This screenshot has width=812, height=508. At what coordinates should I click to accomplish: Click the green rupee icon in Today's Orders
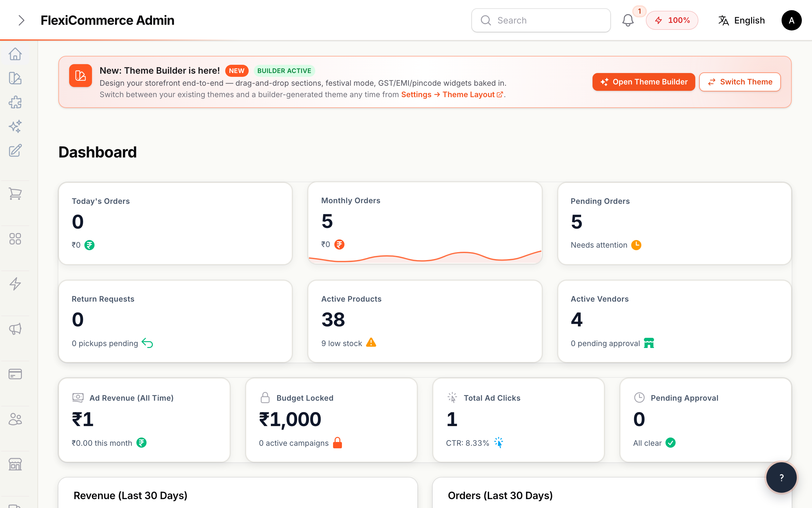(x=89, y=245)
